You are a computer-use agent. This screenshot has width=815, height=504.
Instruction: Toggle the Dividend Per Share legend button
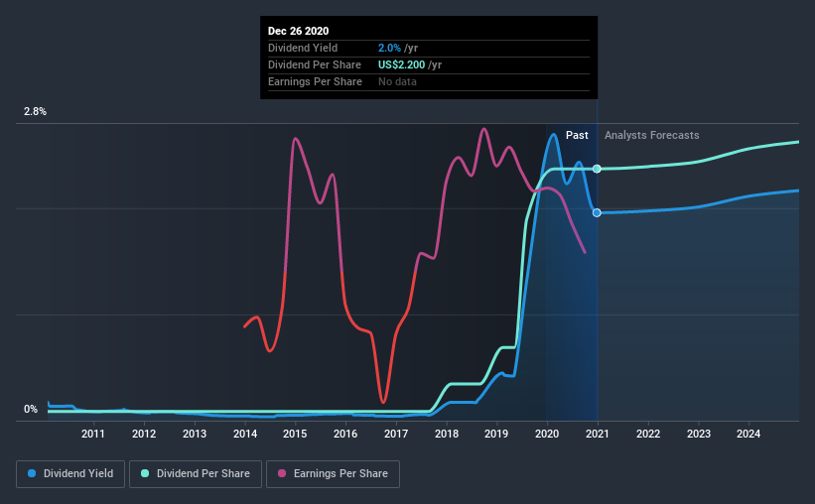pyautogui.click(x=196, y=474)
